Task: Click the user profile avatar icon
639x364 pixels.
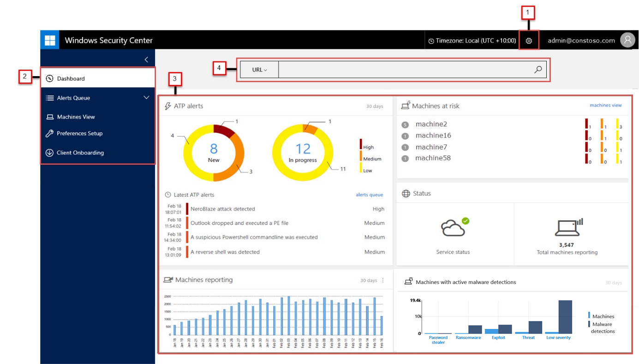Action: 627,40
